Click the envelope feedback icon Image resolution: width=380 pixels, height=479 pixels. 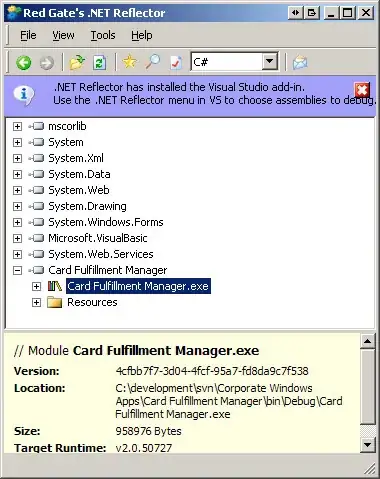tap(300, 62)
